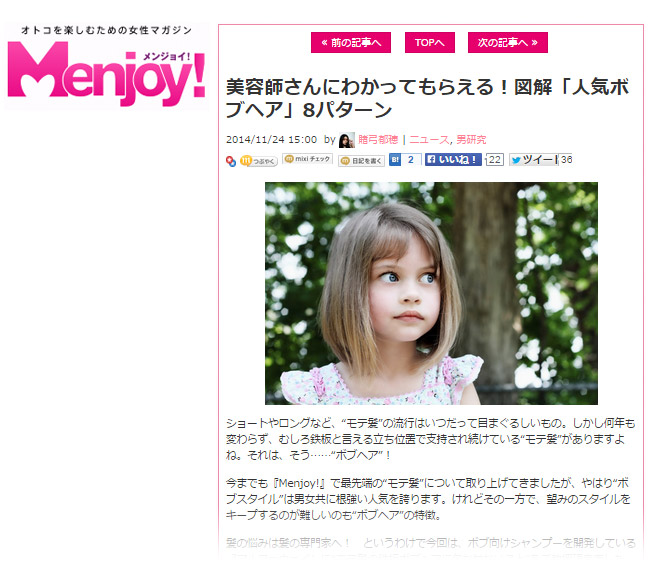Screen dimensions: 650x577
Task: Click the TOPへ button
Action: 430,42
